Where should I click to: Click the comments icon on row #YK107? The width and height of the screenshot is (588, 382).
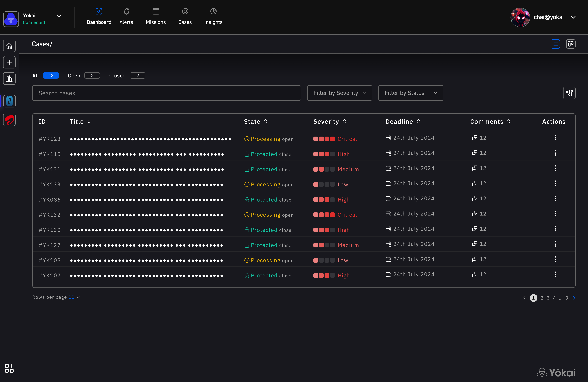pyautogui.click(x=475, y=274)
